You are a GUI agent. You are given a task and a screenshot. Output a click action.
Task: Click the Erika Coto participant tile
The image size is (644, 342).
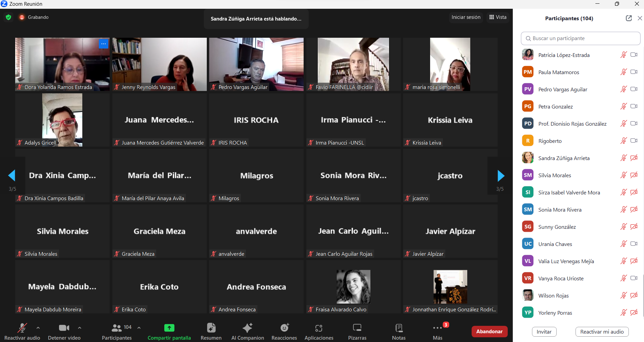(159, 287)
